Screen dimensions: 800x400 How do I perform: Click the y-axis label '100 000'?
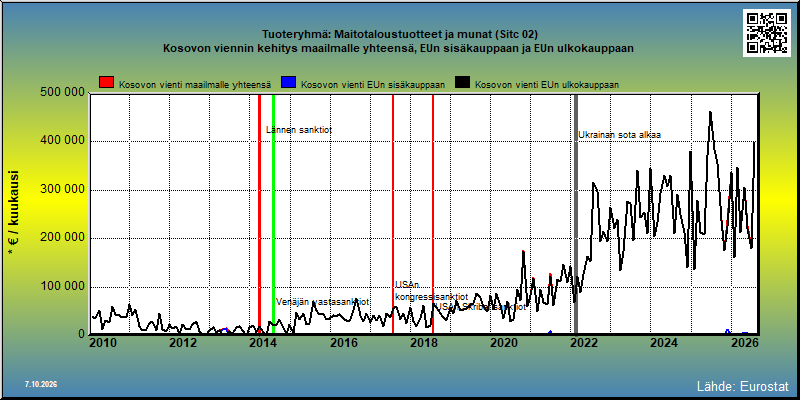(62, 287)
